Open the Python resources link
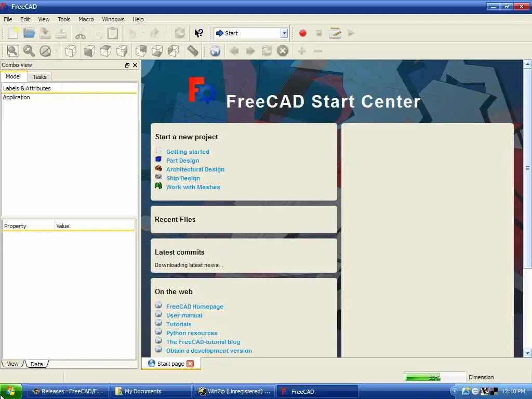 coord(192,333)
